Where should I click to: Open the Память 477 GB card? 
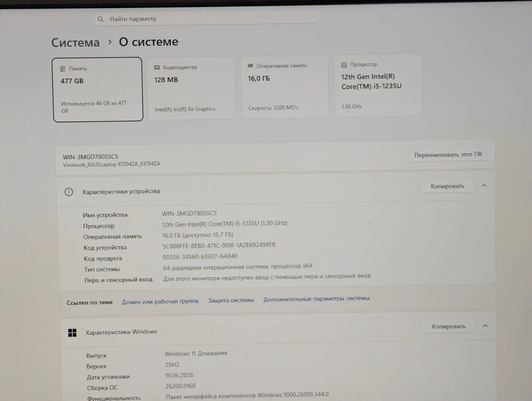point(98,89)
